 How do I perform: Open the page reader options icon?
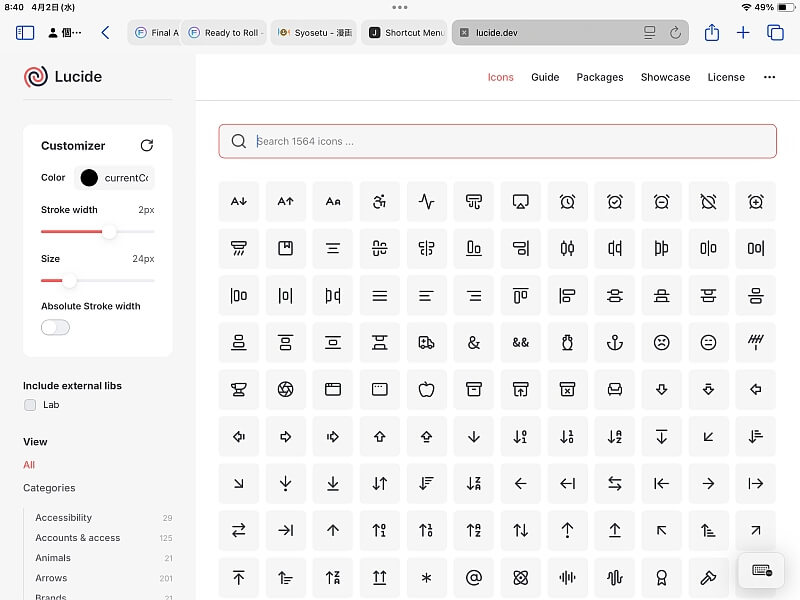coord(649,33)
